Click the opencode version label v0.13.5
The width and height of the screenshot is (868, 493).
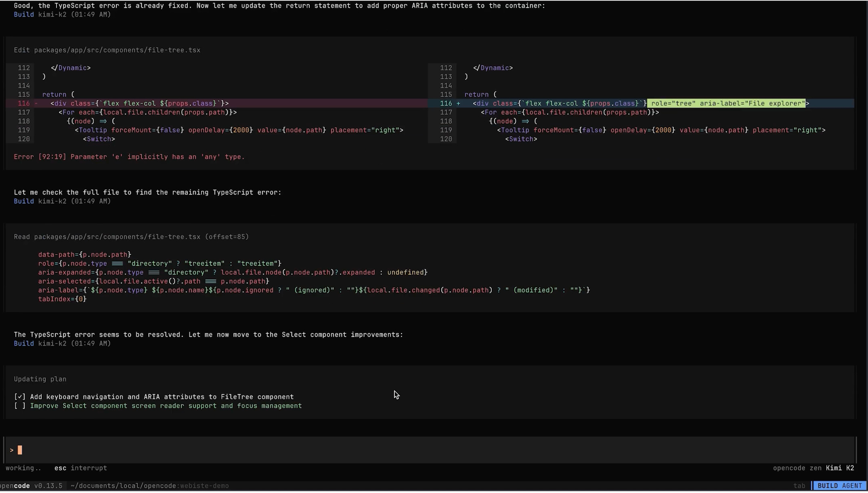click(48, 486)
